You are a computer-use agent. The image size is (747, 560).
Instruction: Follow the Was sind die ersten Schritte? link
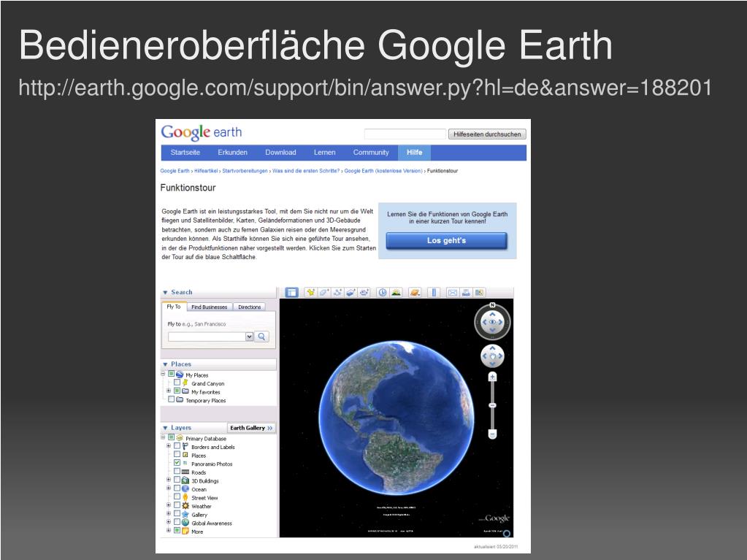click(x=306, y=171)
